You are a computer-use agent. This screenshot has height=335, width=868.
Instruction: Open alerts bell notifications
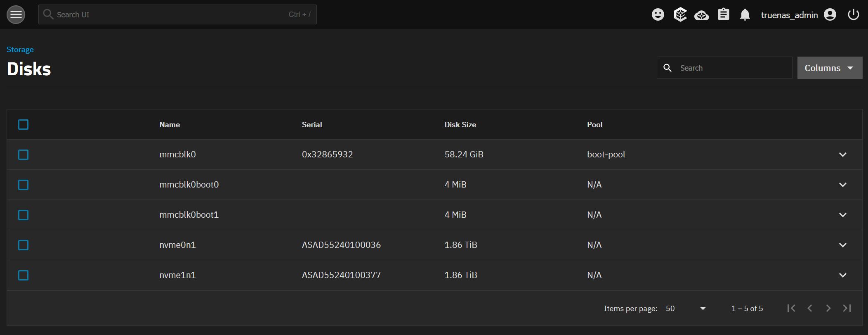click(x=745, y=15)
